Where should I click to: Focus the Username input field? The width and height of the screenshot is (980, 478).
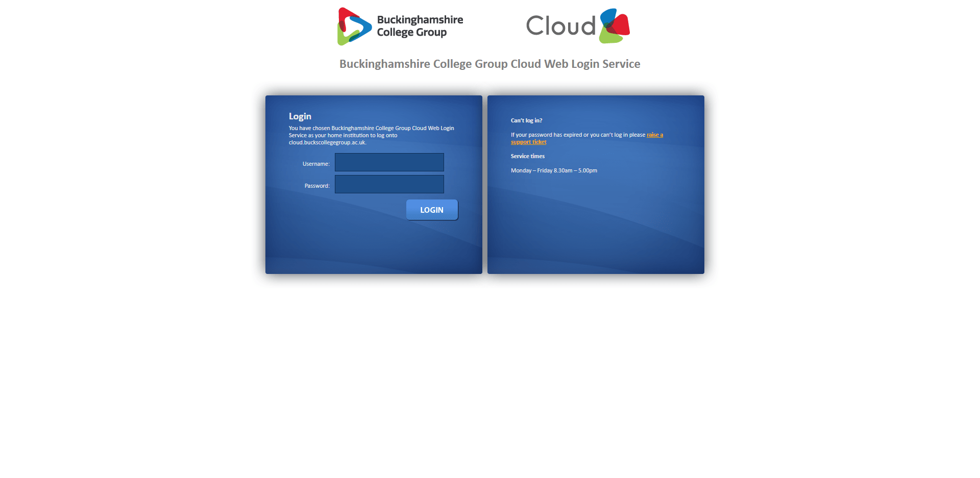(389, 162)
